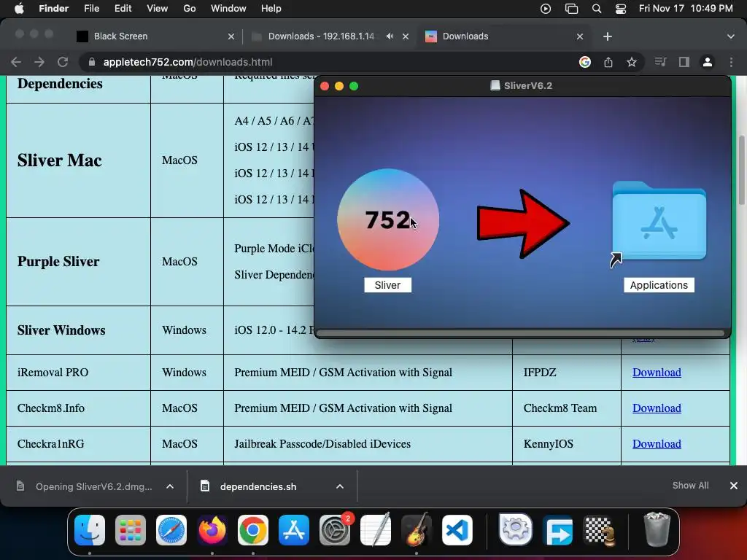Open Control Center in menu bar
The width and height of the screenshot is (747, 560).
[621, 9]
